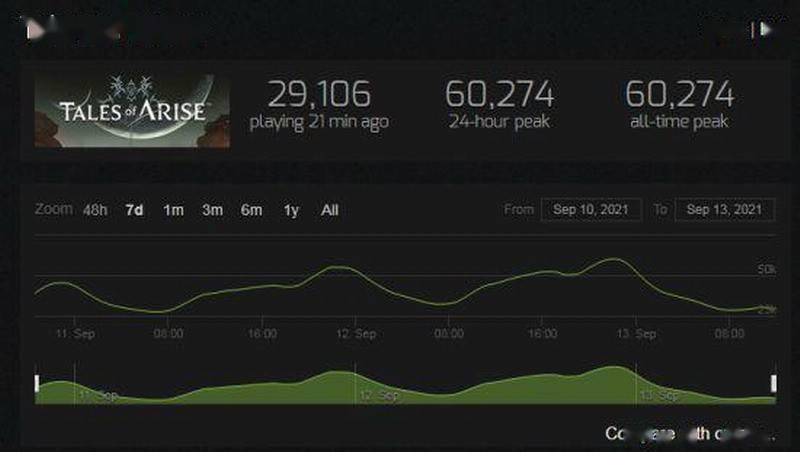Open the Tales of Arise game banner
This screenshot has width=800, height=452.
click(132, 111)
